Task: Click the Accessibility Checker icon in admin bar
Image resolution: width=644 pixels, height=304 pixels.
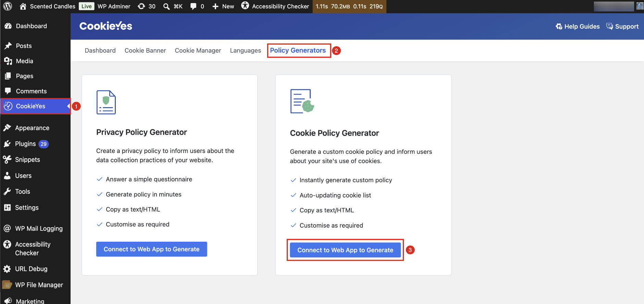Action: pyautogui.click(x=245, y=5)
